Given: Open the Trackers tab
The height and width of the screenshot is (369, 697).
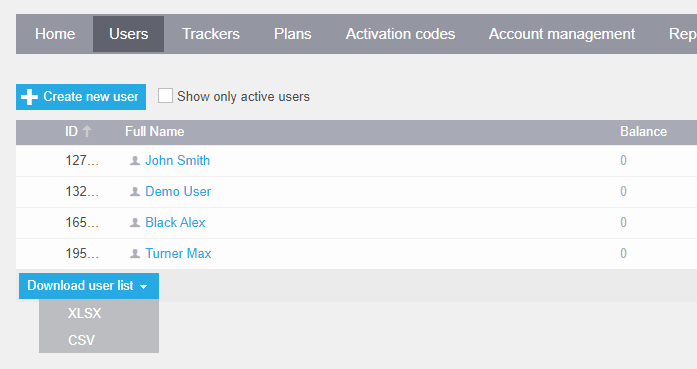Looking at the screenshot, I should tap(211, 34).
